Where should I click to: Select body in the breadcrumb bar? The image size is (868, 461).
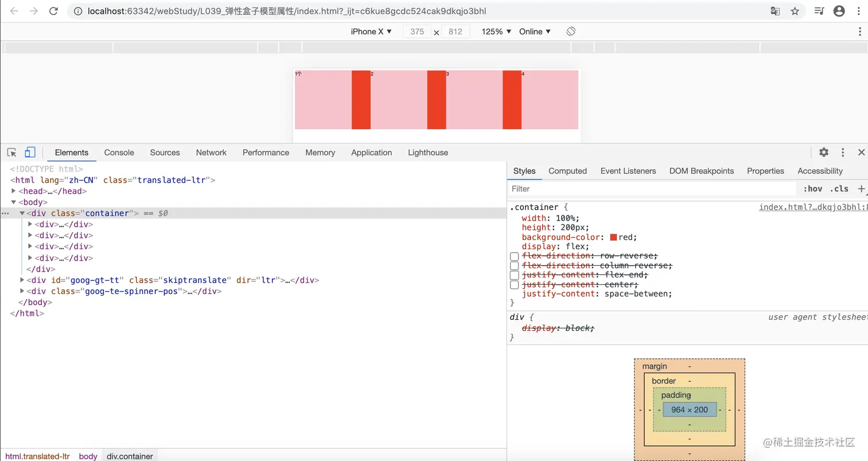pyautogui.click(x=88, y=456)
